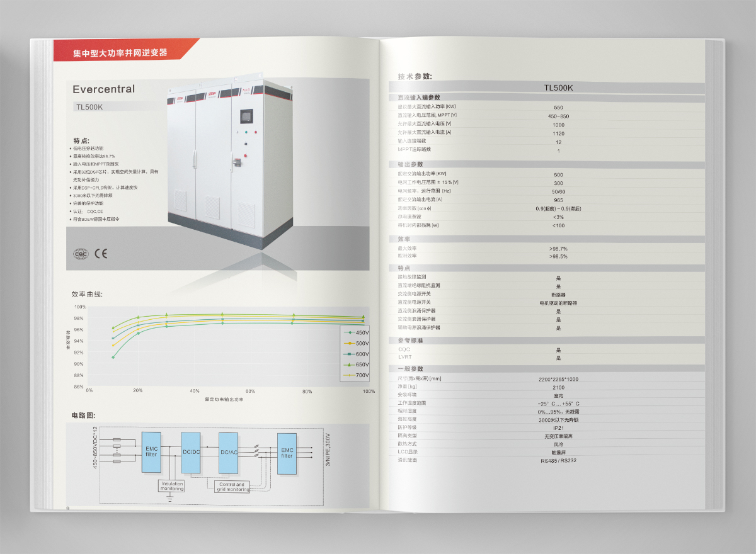Select the 650V legend entry
756x554 pixels.
tap(355, 365)
